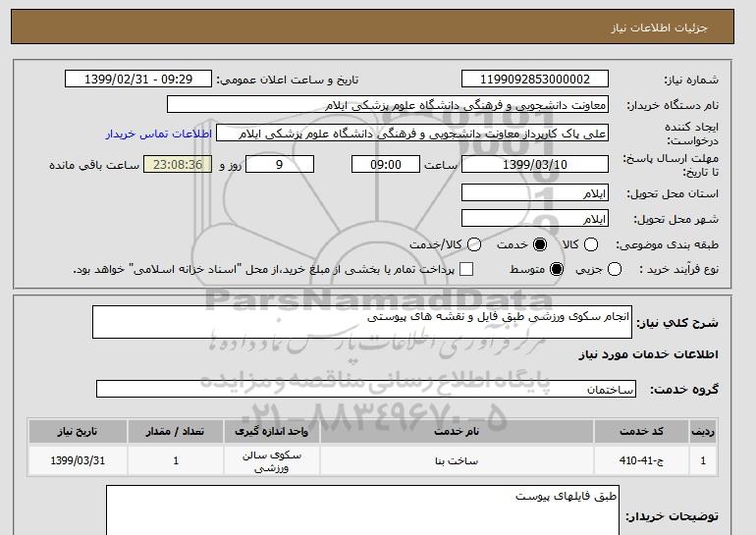Click the deadline hour field 09:00
Image resolution: width=756 pixels, height=535 pixels.
386,164
